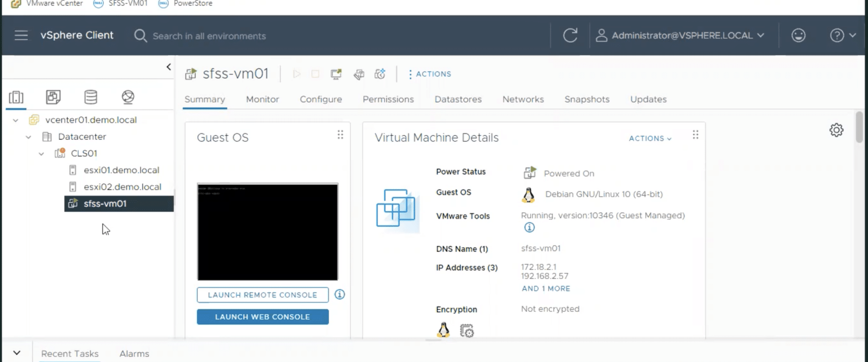
Task: Click the Launch Console toolbar icon
Action: click(336, 74)
